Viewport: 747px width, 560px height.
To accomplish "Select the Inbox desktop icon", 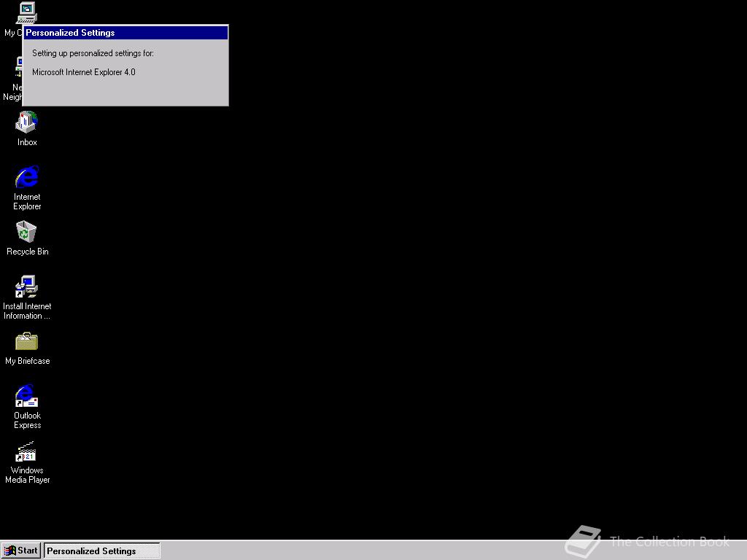I will click(x=26, y=122).
